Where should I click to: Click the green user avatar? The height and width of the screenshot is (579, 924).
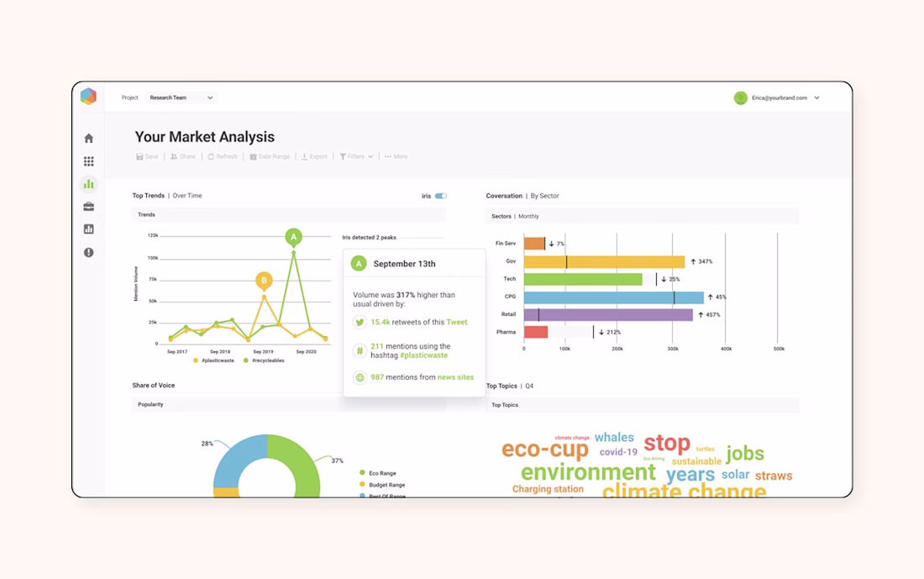[x=741, y=97]
